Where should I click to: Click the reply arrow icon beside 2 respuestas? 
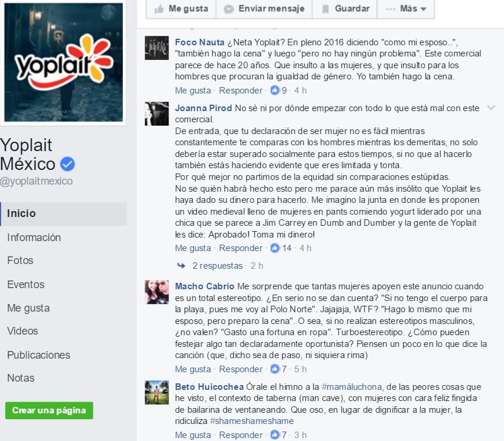pos(182,266)
